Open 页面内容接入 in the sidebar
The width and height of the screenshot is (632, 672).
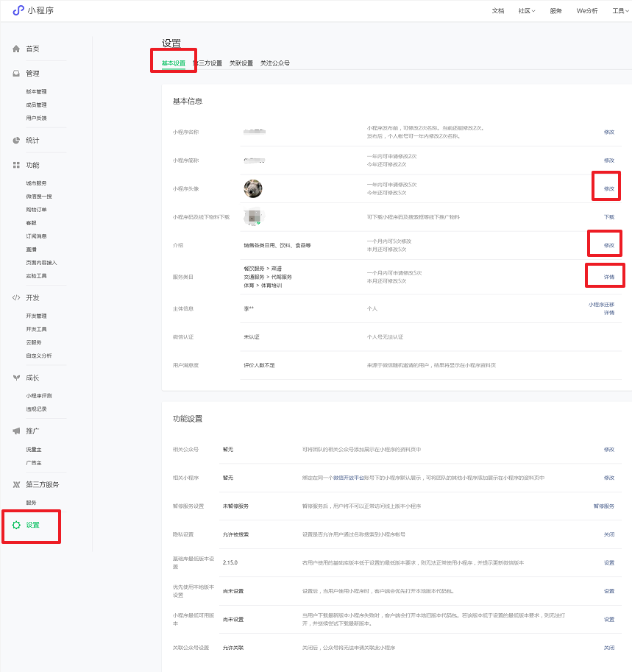(x=41, y=264)
